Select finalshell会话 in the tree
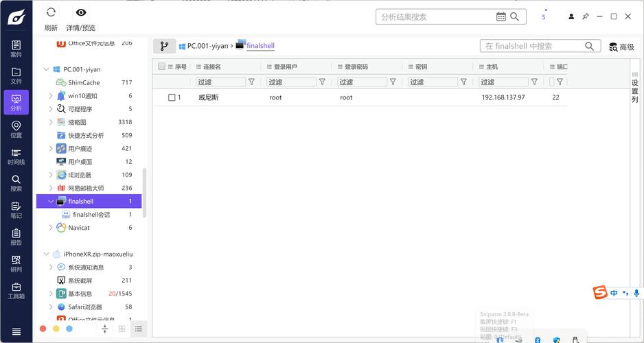Image resolution: width=644 pixels, height=343 pixels. tap(91, 215)
